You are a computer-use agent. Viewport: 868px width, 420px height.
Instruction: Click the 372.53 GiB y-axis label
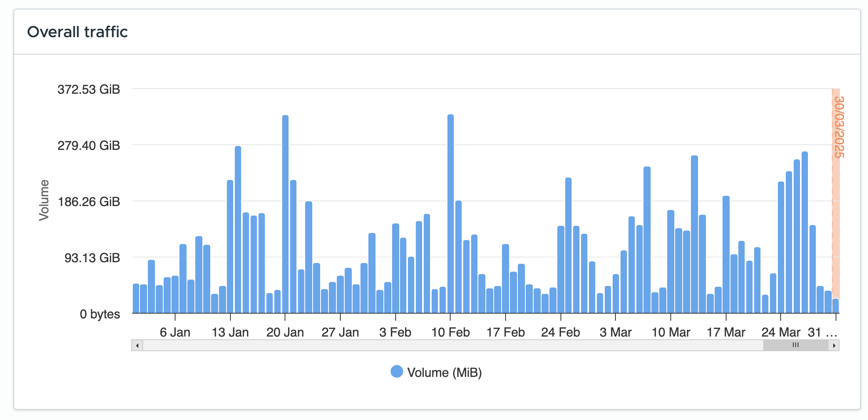coord(89,89)
